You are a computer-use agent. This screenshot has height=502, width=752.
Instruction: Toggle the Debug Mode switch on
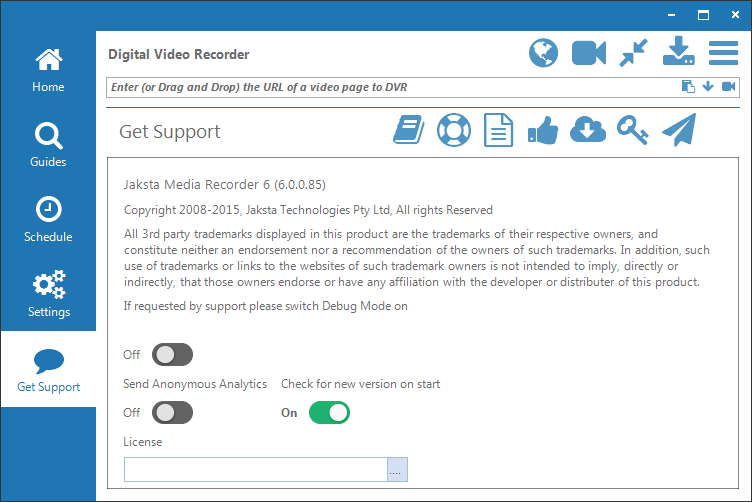pyautogui.click(x=173, y=355)
